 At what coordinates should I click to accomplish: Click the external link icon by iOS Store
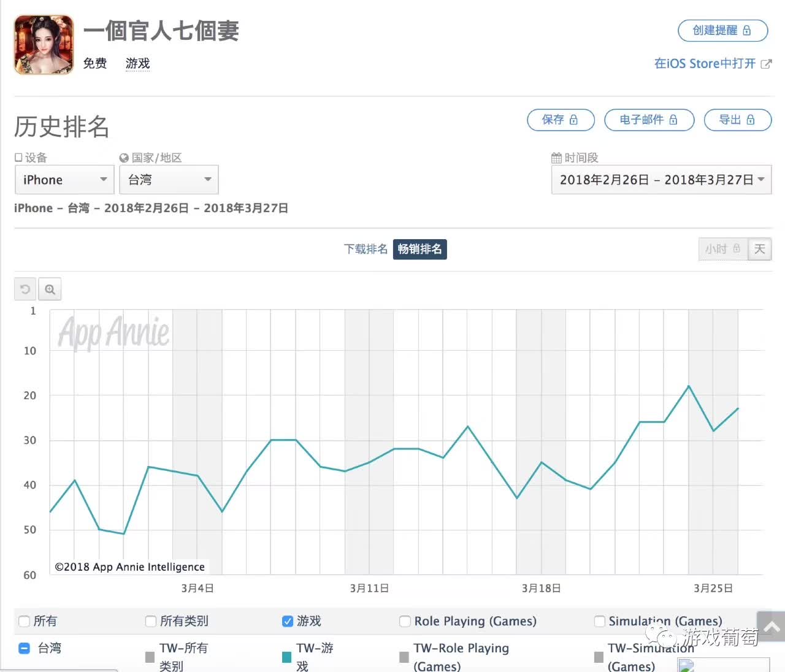(x=766, y=64)
